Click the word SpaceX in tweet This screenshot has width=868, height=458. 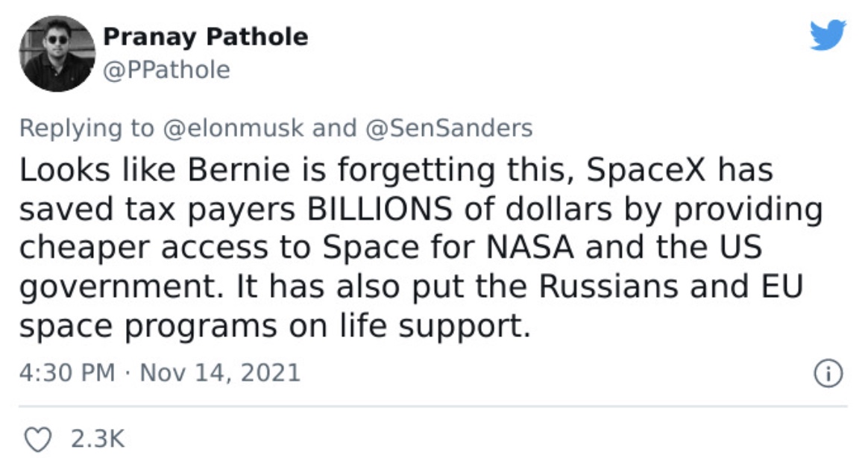646,171
